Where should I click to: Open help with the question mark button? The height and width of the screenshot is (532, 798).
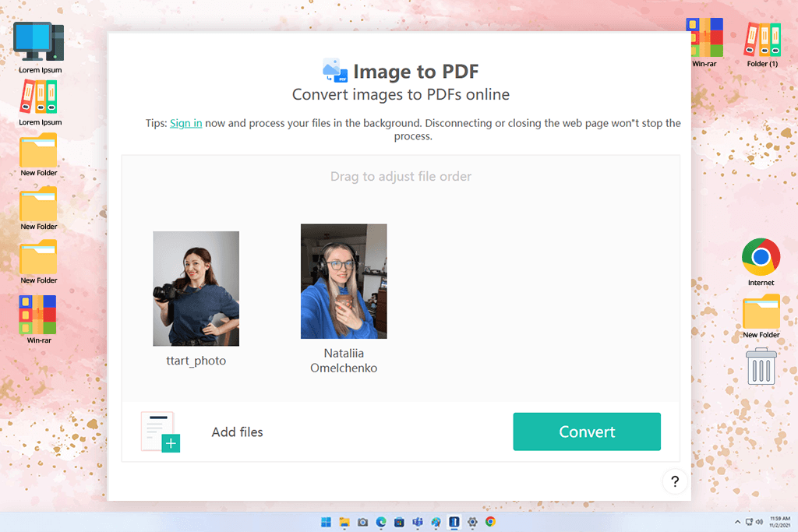point(675,481)
